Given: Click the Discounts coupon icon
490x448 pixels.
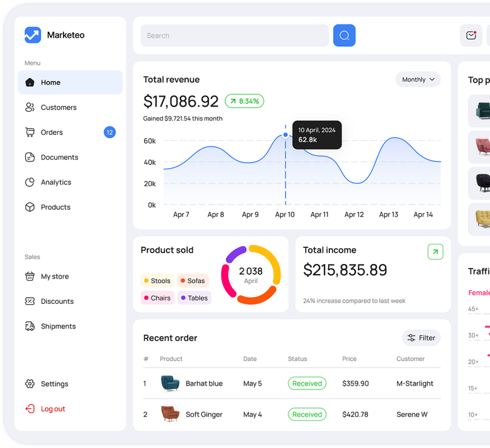Looking at the screenshot, I should pos(30,301).
